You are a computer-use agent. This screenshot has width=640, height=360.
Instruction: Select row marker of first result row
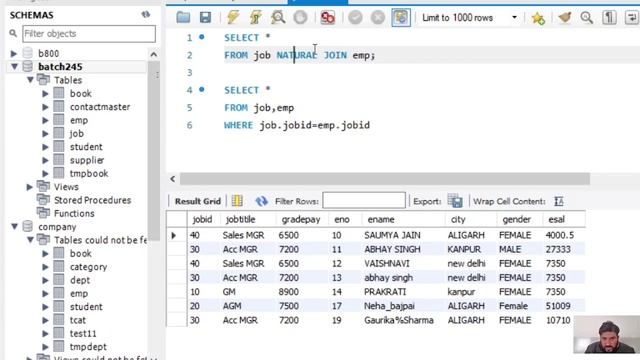coord(174,236)
